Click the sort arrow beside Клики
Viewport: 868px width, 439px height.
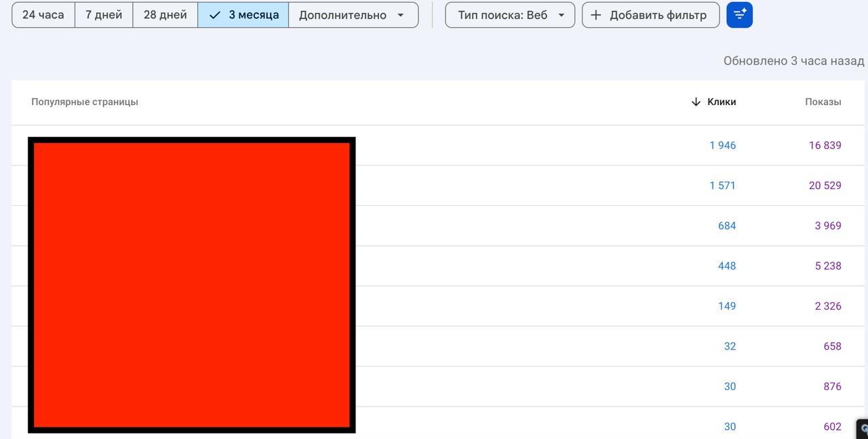[x=696, y=102]
